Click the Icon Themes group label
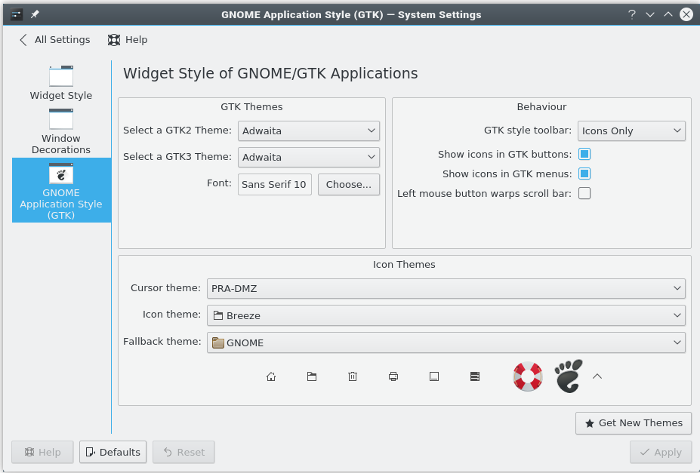700x473 pixels. pyautogui.click(x=404, y=265)
